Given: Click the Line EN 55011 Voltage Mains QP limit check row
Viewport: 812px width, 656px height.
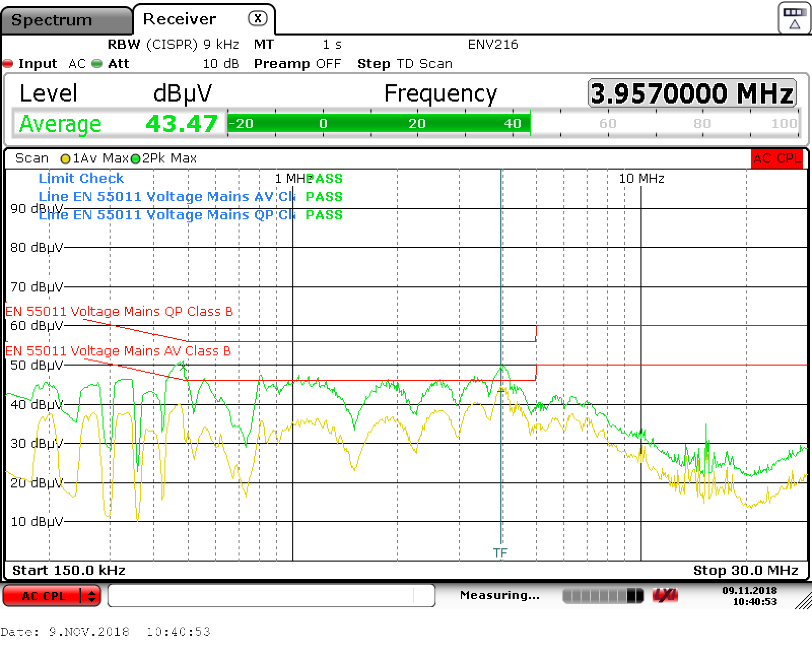Looking at the screenshot, I should [x=190, y=215].
